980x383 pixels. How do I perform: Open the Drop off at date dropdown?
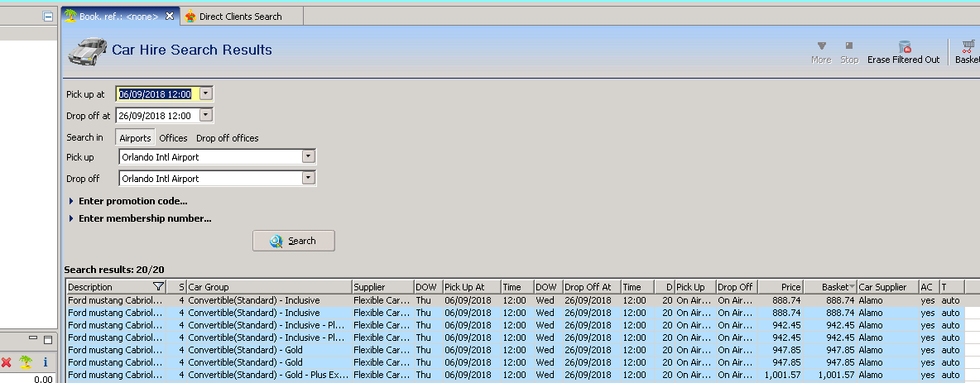point(206,115)
